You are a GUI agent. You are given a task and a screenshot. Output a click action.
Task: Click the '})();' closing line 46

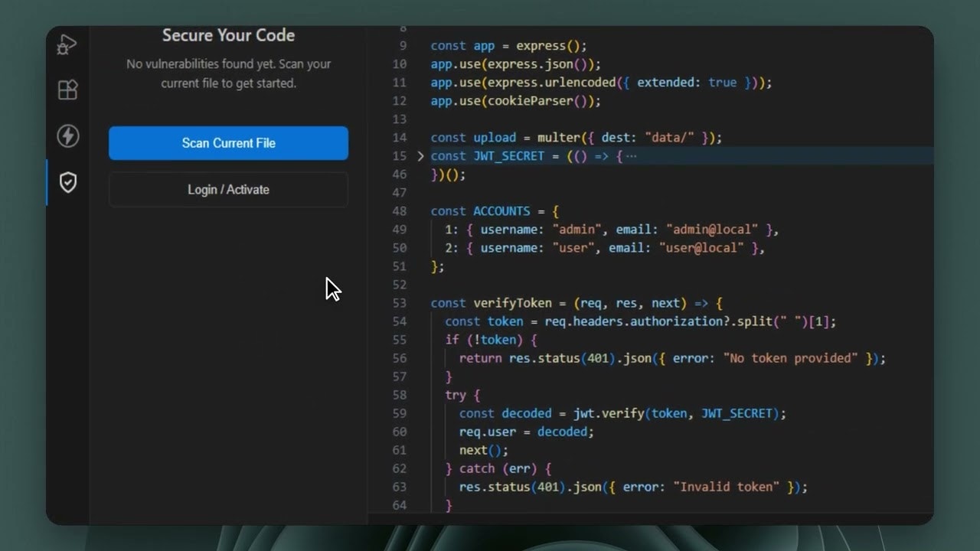[448, 174]
